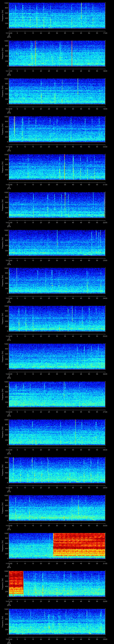Click the '33:00' end time label

tap(105, 639)
